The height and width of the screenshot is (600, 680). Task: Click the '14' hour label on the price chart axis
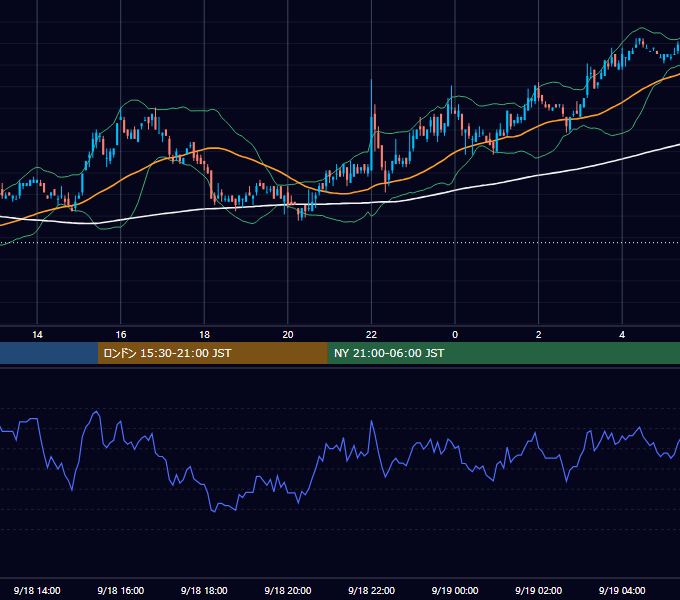(x=37, y=334)
